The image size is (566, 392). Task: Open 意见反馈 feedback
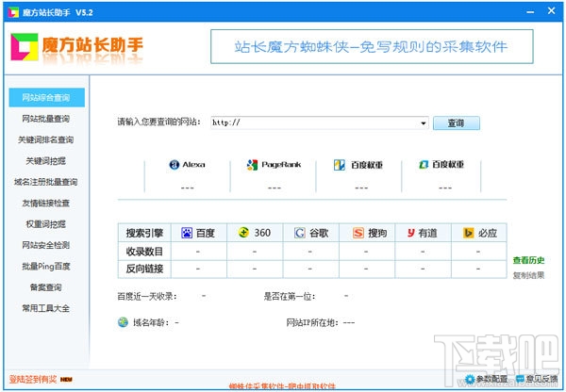click(541, 379)
